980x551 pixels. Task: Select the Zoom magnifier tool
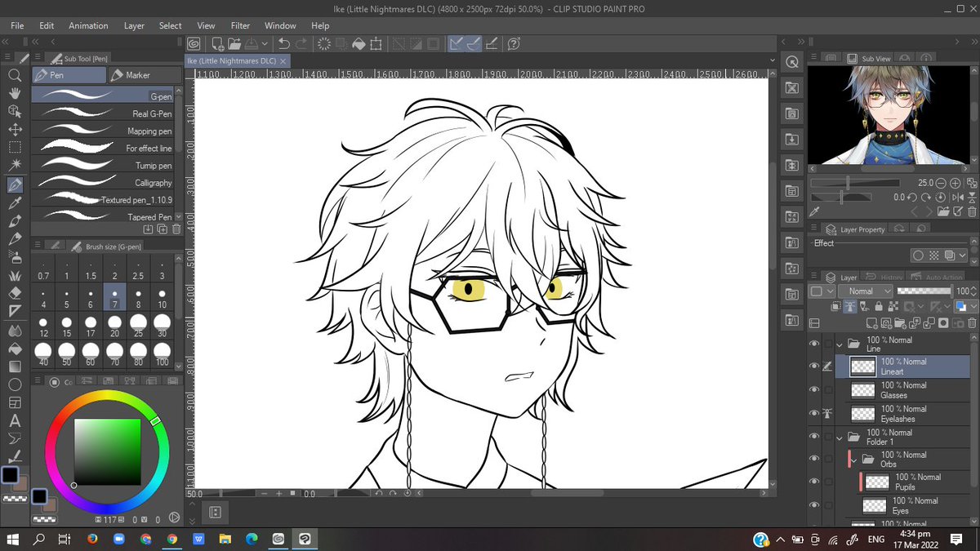click(x=15, y=75)
